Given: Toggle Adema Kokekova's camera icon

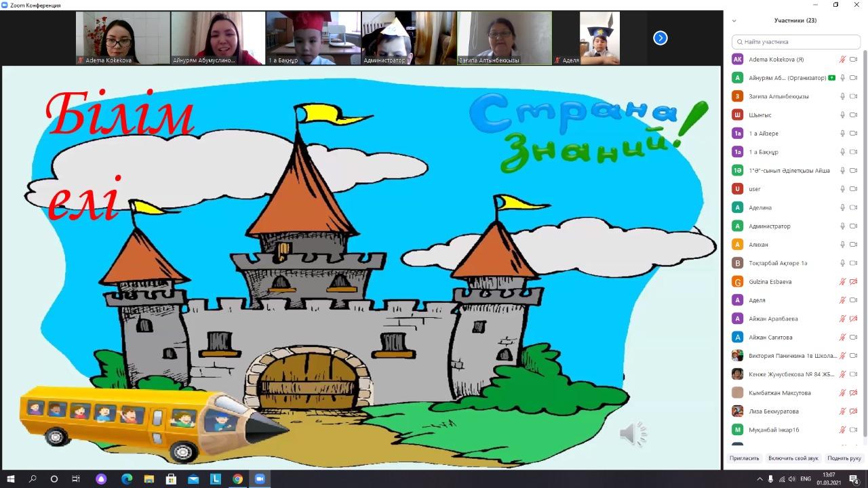Looking at the screenshot, I should click(854, 60).
